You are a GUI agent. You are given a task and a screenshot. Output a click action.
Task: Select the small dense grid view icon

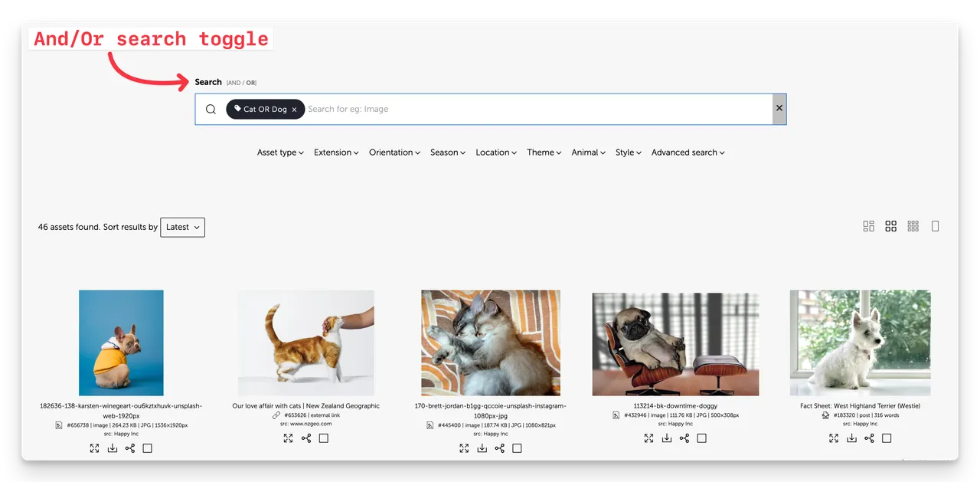pos(913,226)
